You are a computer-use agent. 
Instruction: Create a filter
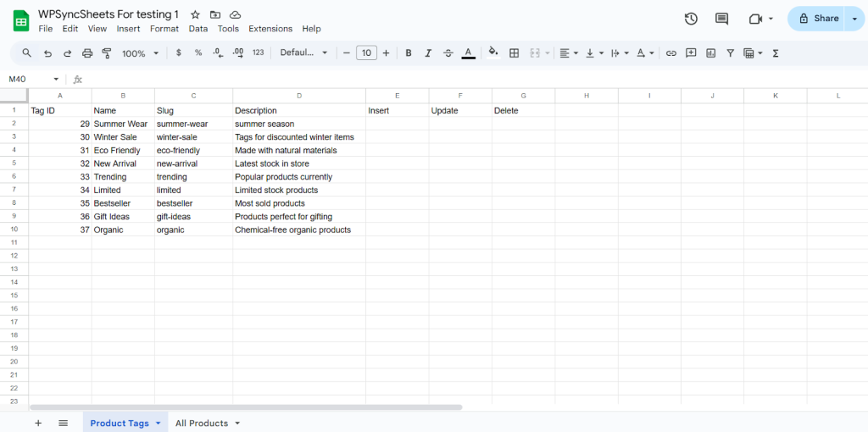(x=730, y=53)
